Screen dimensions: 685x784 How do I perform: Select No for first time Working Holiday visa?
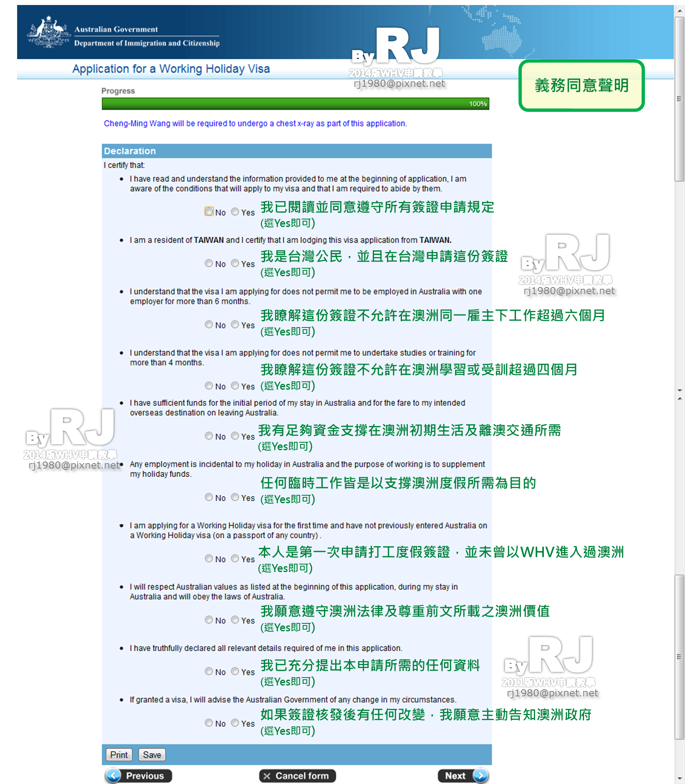pyautogui.click(x=209, y=558)
